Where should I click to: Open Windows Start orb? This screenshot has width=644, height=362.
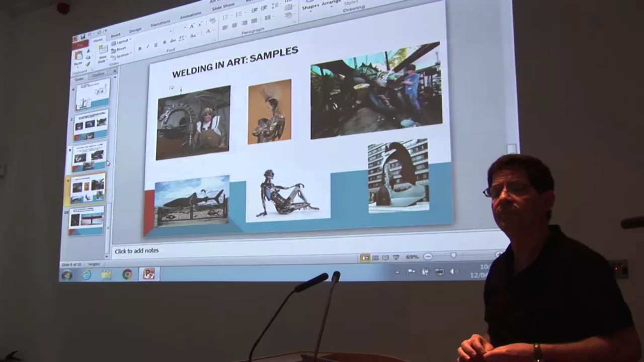(x=66, y=276)
